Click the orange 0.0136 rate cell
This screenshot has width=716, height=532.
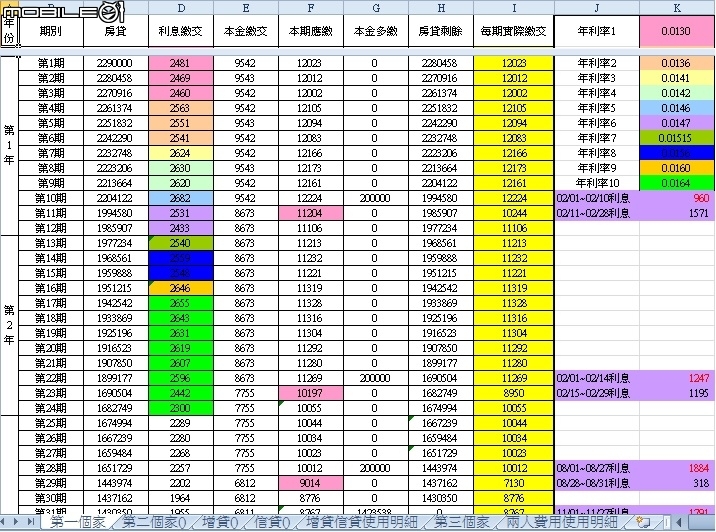pos(677,63)
